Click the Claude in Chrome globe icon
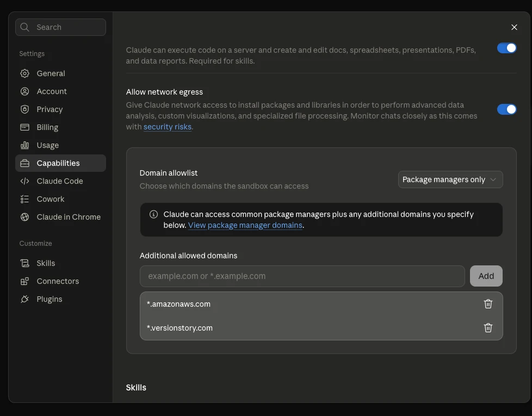 coord(25,217)
